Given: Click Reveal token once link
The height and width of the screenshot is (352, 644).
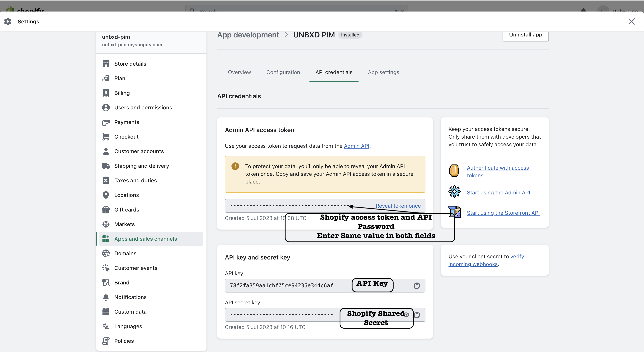Looking at the screenshot, I should pyautogui.click(x=398, y=206).
